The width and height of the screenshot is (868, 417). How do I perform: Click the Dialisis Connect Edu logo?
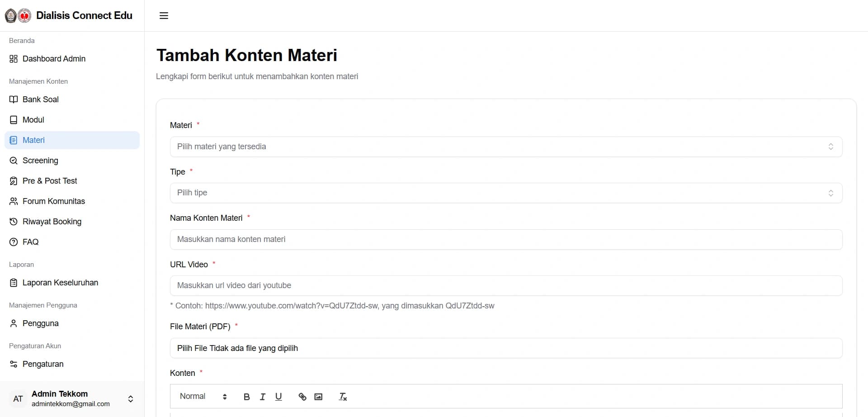[18, 16]
